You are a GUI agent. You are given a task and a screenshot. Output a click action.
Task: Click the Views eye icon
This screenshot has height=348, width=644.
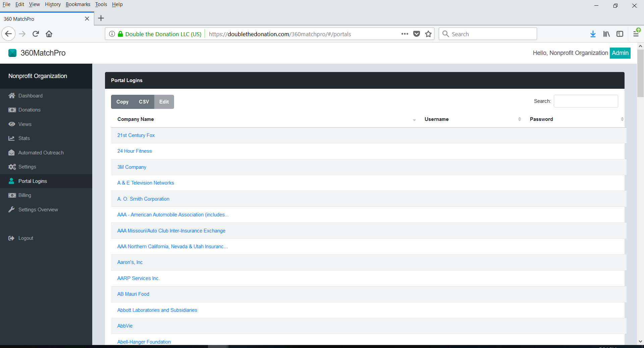tap(12, 124)
